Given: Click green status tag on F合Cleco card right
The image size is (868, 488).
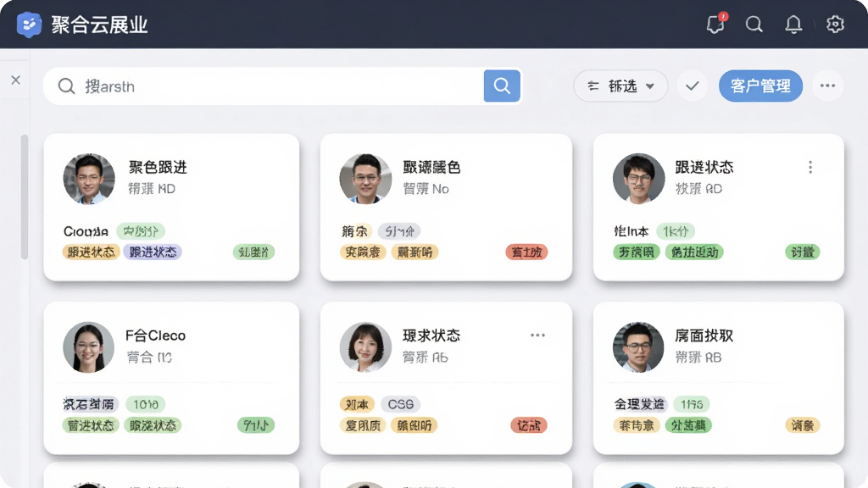Looking at the screenshot, I should point(256,425).
